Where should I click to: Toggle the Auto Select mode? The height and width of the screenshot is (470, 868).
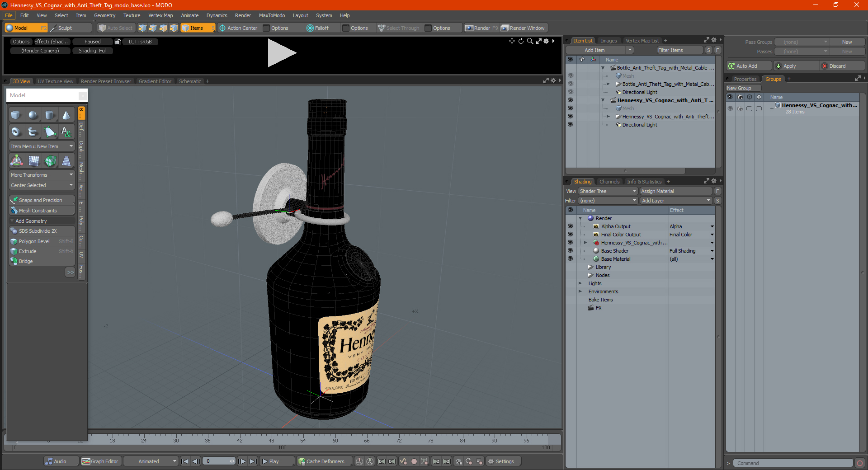(116, 28)
